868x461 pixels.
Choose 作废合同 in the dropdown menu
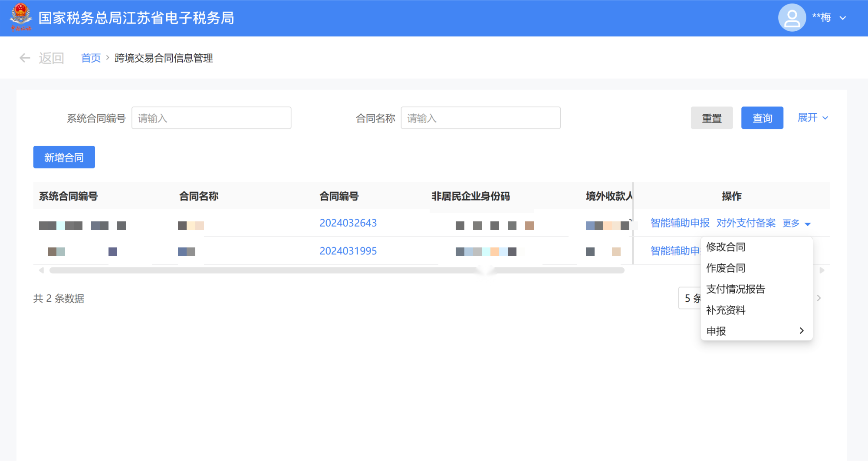click(x=726, y=268)
